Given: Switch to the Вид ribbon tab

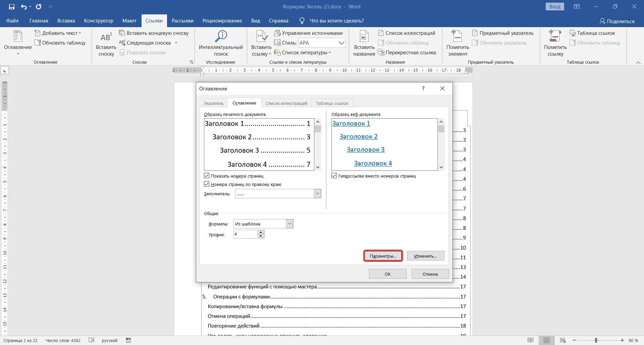Looking at the screenshot, I should (256, 21).
